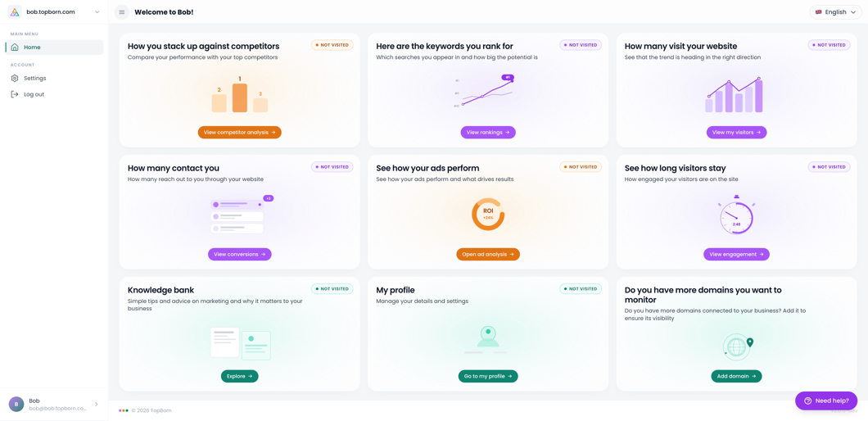Click Not Visited badge on ads card
Image resolution: width=868 pixels, height=421 pixels.
pyautogui.click(x=581, y=167)
